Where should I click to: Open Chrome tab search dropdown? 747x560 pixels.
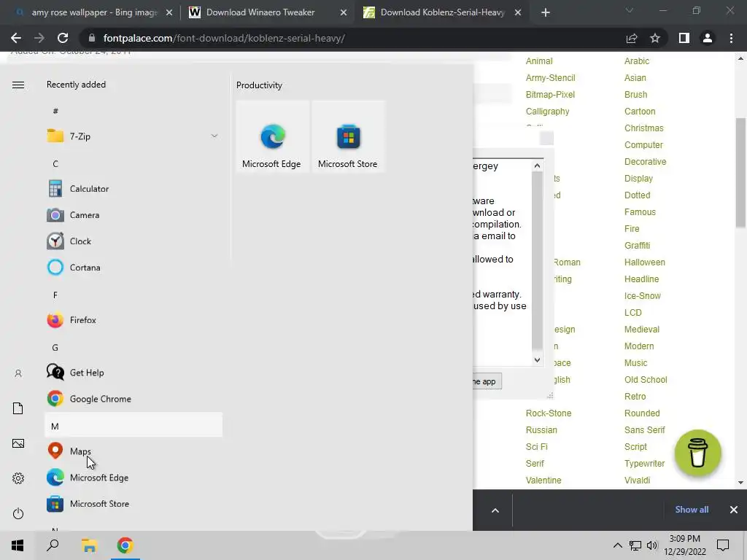(x=630, y=10)
